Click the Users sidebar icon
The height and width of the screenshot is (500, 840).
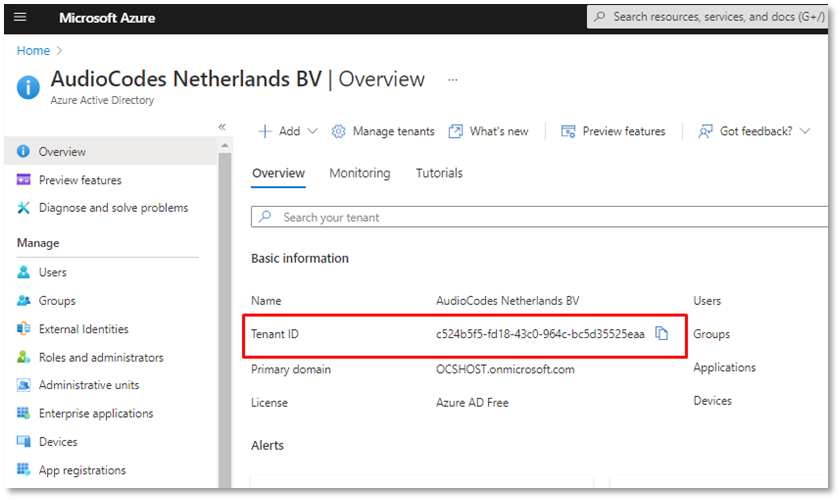click(24, 272)
